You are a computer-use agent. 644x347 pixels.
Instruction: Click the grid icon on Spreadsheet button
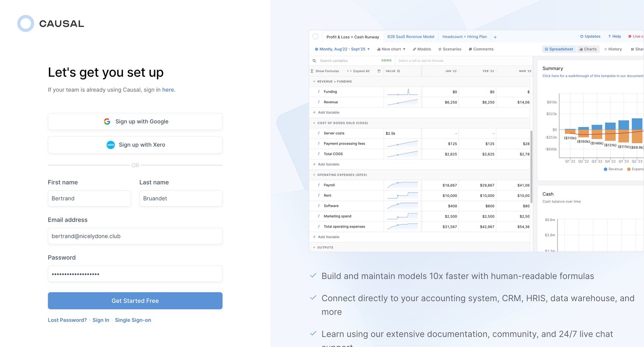546,49
